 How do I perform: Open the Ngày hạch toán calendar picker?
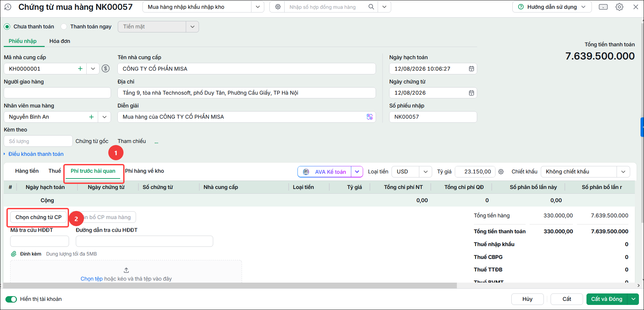(x=471, y=69)
